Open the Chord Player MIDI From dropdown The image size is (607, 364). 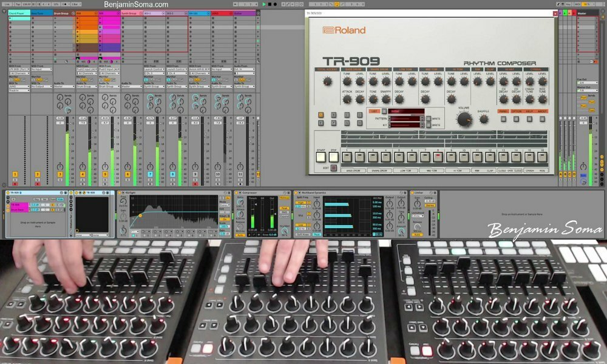19,70
